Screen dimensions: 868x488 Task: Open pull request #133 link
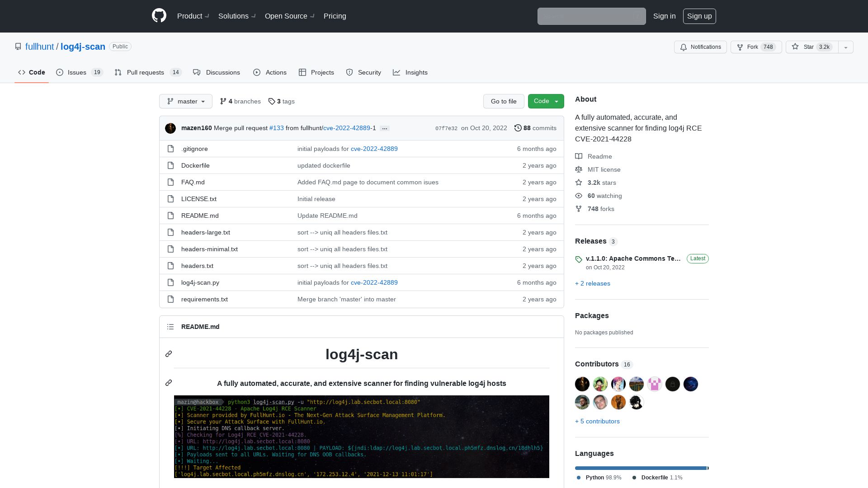click(x=276, y=128)
